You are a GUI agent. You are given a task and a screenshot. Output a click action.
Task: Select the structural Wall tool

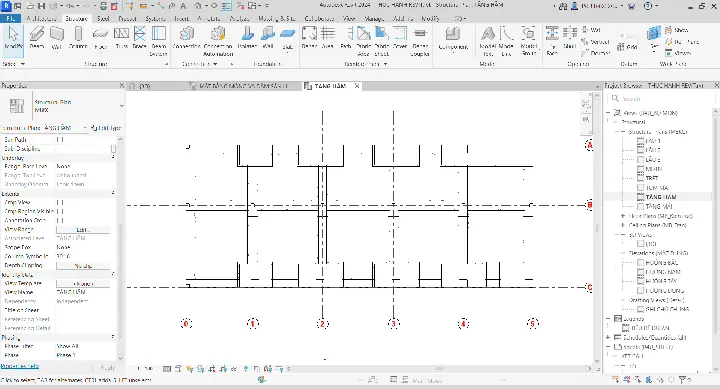(56, 38)
